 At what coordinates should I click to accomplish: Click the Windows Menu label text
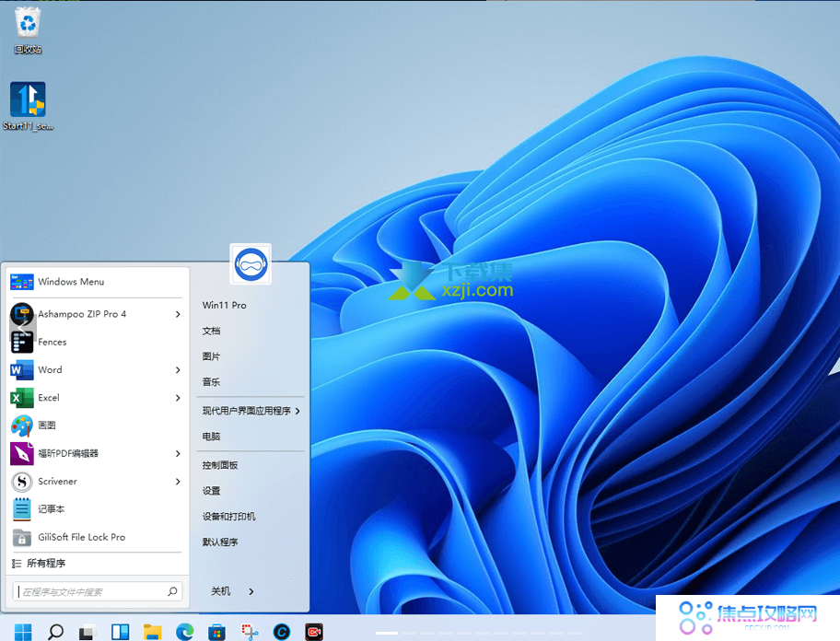pos(71,282)
